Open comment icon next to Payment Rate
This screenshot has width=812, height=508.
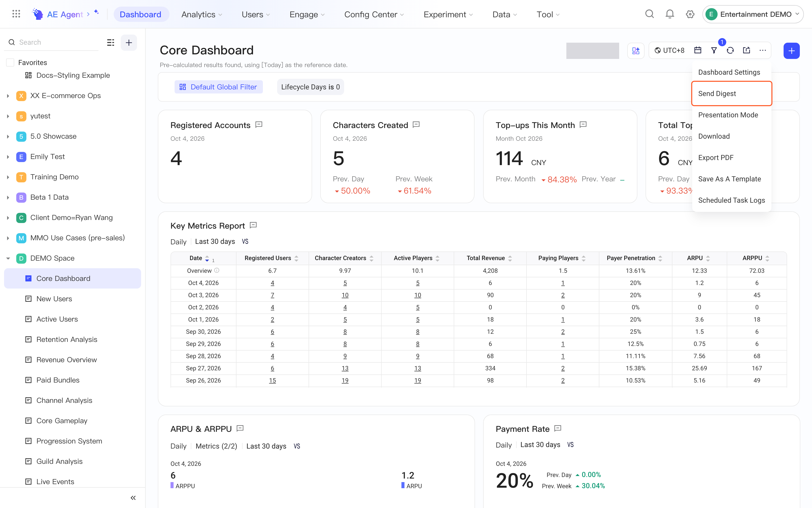pos(558,428)
